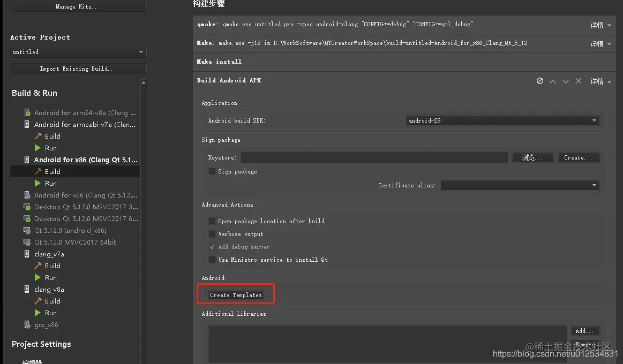The image size is (623, 364).
Task: Select the Android for arm64-v8a kit icon
Action: [x=27, y=113]
